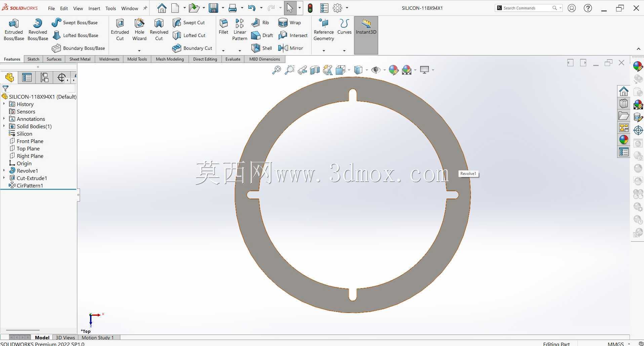Open the Curves dropdown arrow
The height and width of the screenshot is (346, 644).
click(344, 51)
